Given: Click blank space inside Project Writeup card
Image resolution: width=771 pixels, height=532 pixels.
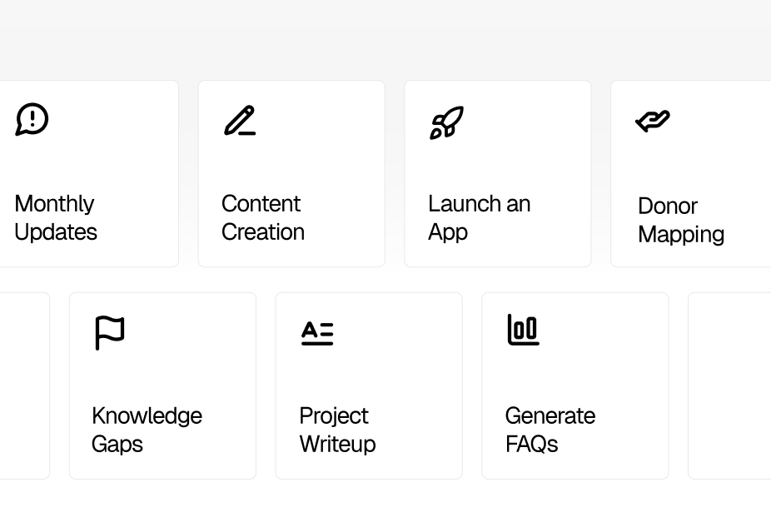Looking at the screenshot, I should pos(403,374).
